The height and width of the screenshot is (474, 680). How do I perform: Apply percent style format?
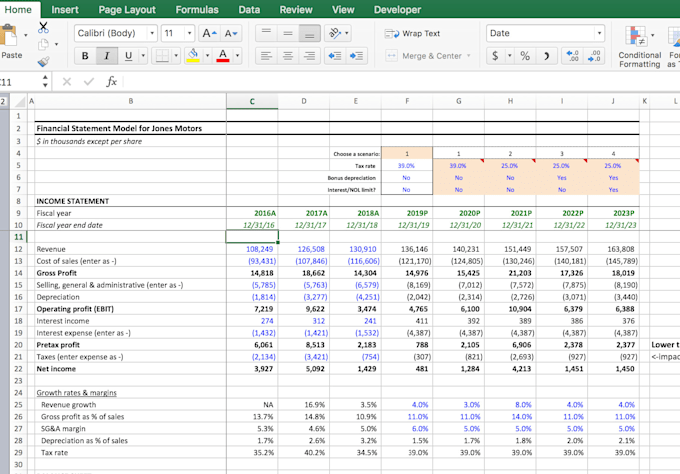pos(525,56)
